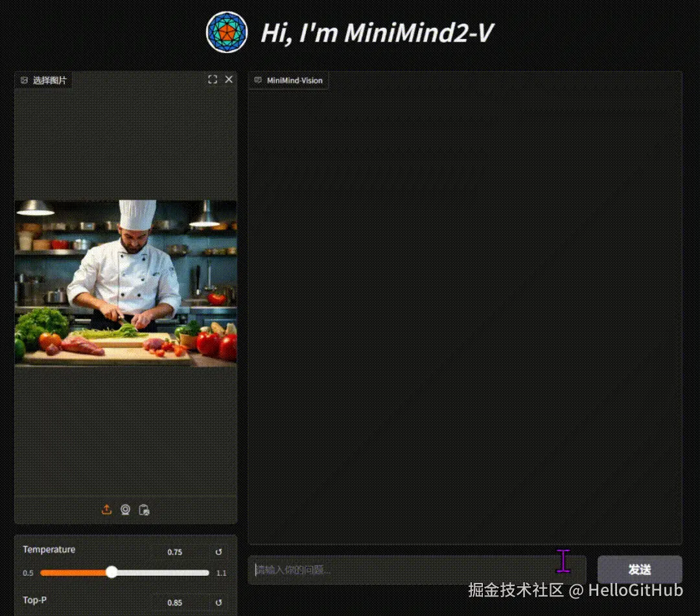The width and height of the screenshot is (700, 616).
Task: Click the Hi, I'm MiniMind2-V heading
Action: [x=377, y=32]
